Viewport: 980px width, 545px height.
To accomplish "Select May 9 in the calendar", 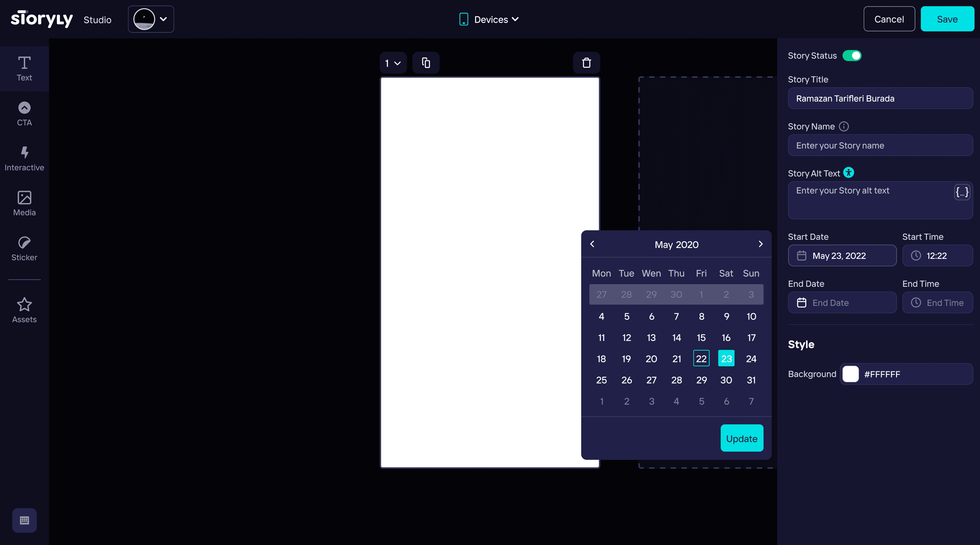I will 726,316.
